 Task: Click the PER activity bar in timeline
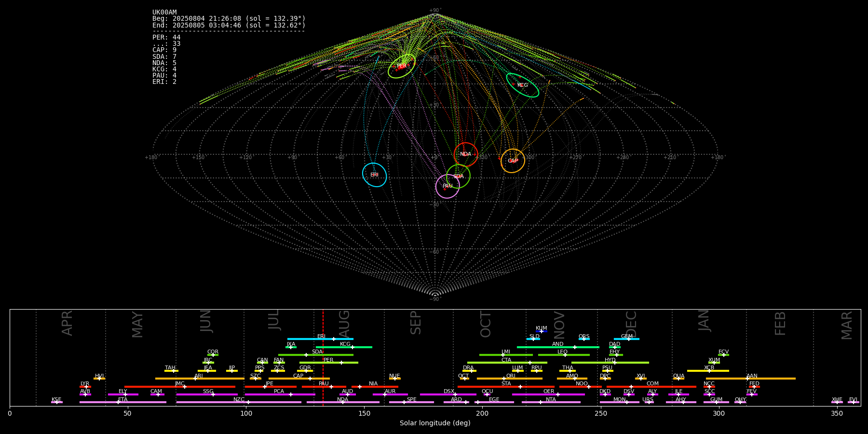point(329,363)
